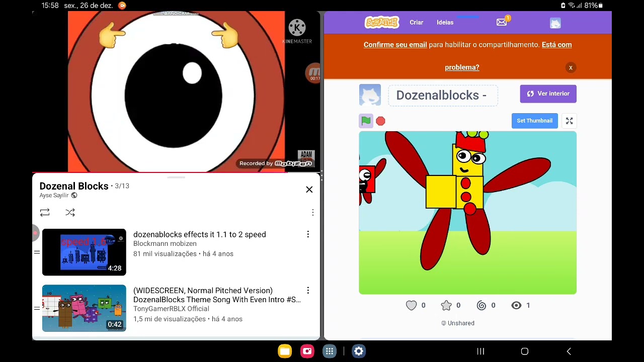Open dozenablocks effects it 1.1 to 2 speed title
The image size is (644, 362).
(x=199, y=234)
